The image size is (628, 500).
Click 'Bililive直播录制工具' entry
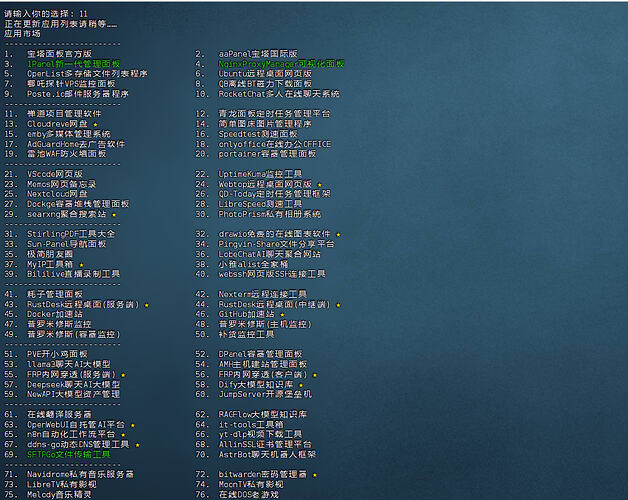[x=73, y=274]
